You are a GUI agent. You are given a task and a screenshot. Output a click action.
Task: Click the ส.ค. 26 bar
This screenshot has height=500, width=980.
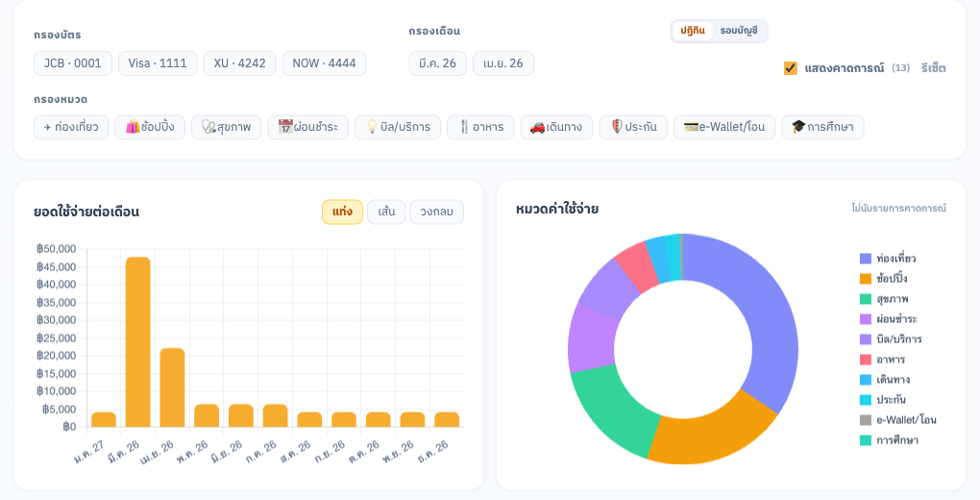pos(309,419)
